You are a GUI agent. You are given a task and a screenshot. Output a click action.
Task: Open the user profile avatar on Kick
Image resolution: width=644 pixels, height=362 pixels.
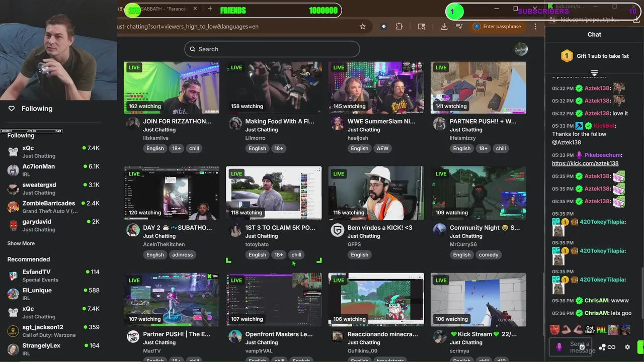coord(521,49)
